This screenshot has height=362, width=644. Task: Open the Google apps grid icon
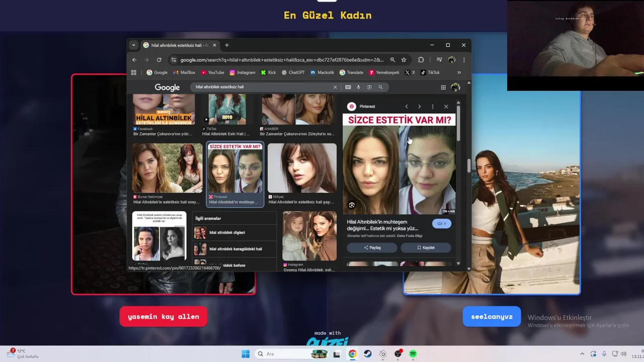point(443,87)
